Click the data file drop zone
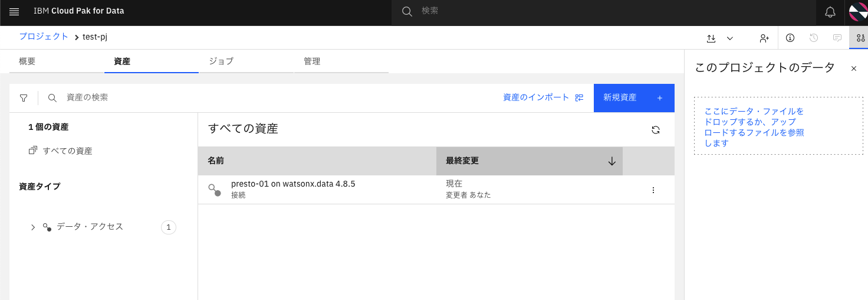This screenshot has height=300, width=868. 778,126
